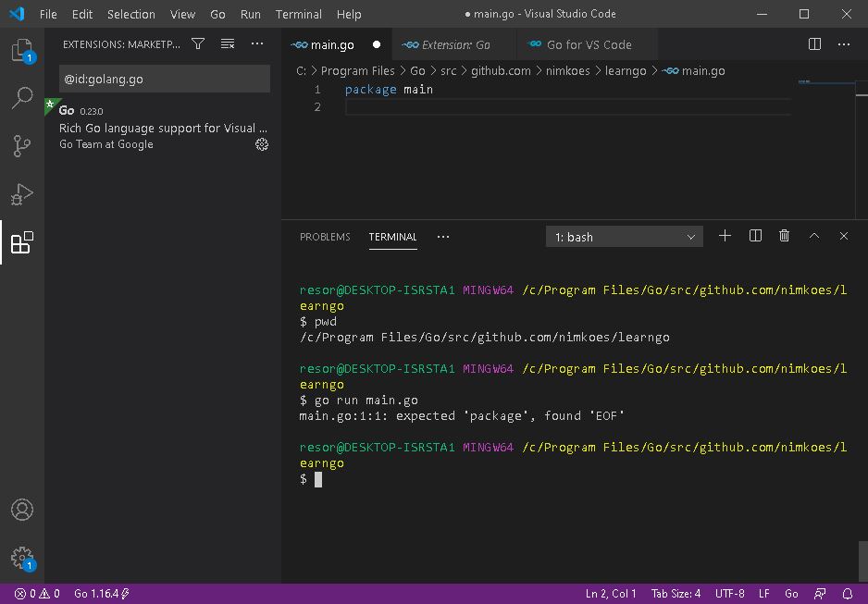Open Extensions view more actions ellipsis
The image size is (868, 604).
tap(257, 43)
